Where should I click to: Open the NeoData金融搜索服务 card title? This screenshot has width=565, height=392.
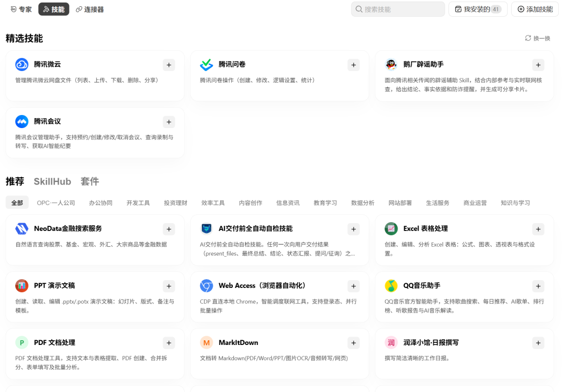coord(67,228)
